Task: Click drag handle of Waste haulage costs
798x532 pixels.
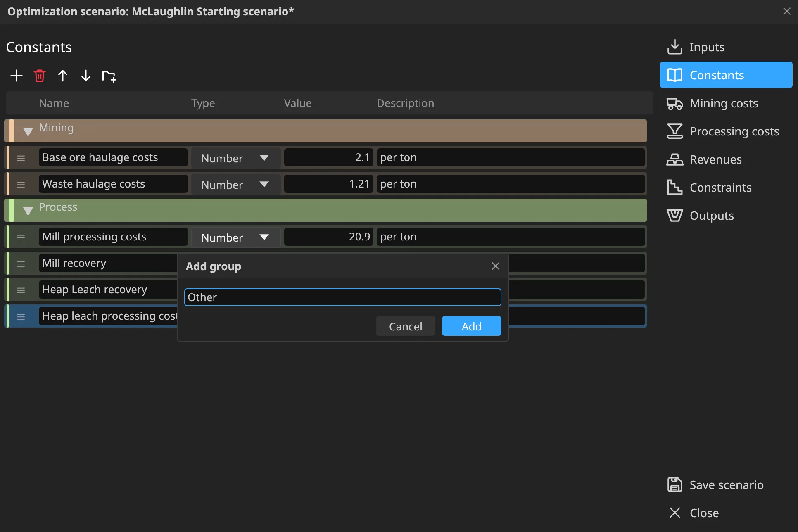Action: coord(21,185)
